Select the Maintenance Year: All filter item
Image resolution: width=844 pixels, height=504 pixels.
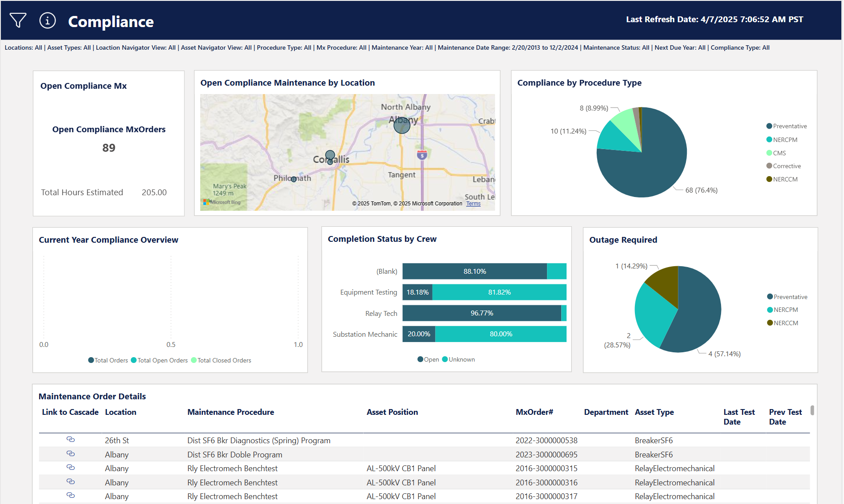402,47
